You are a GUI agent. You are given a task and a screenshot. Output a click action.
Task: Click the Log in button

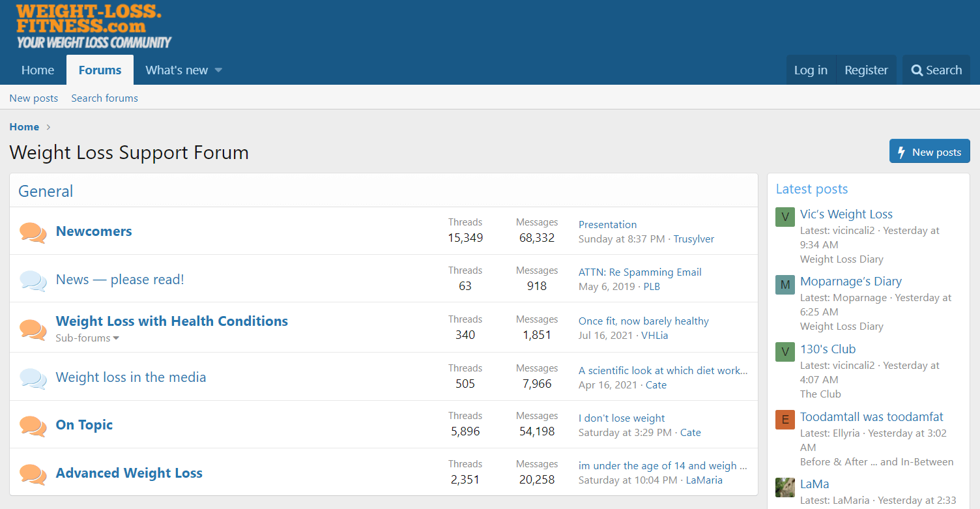tap(811, 70)
